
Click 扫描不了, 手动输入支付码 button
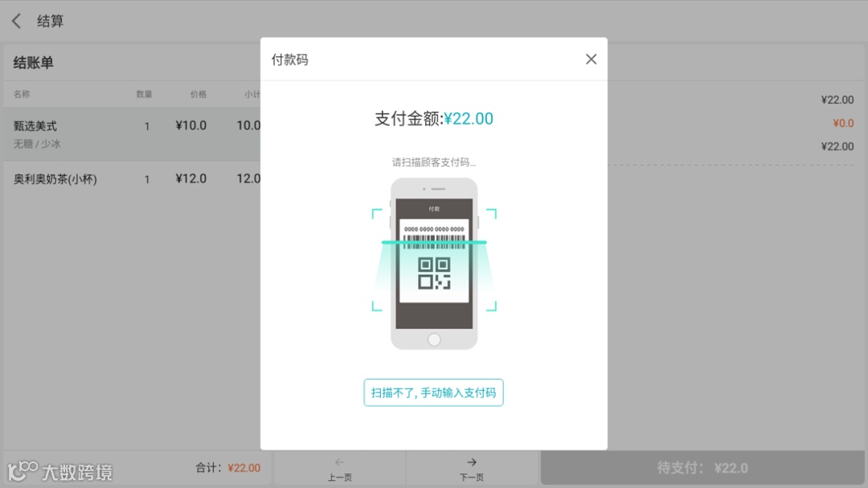point(433,392)
